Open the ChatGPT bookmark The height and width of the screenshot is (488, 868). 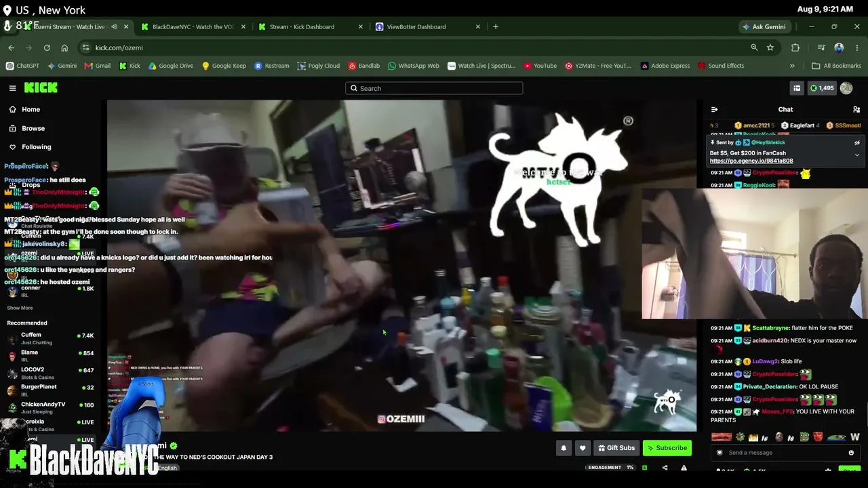[x=22, y=66]
